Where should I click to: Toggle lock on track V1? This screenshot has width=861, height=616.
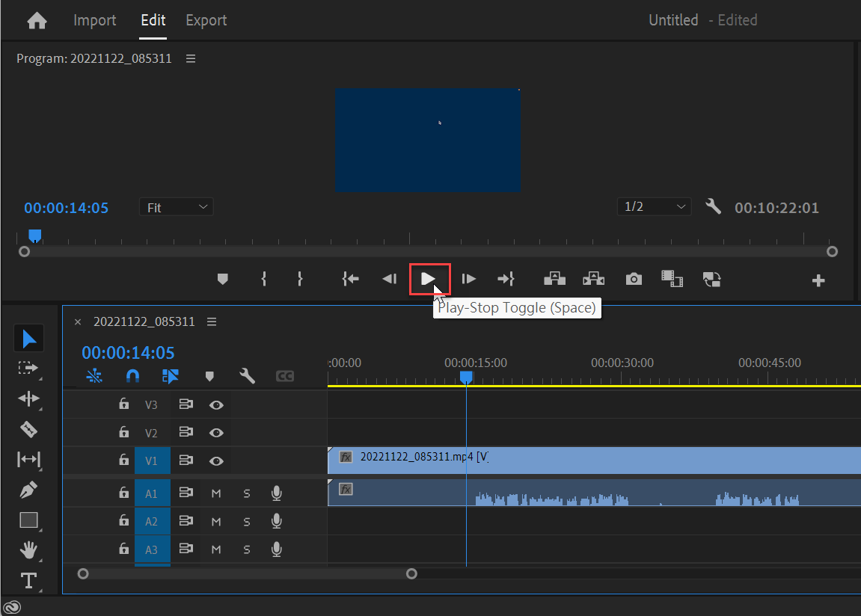(x=124, y=460)
